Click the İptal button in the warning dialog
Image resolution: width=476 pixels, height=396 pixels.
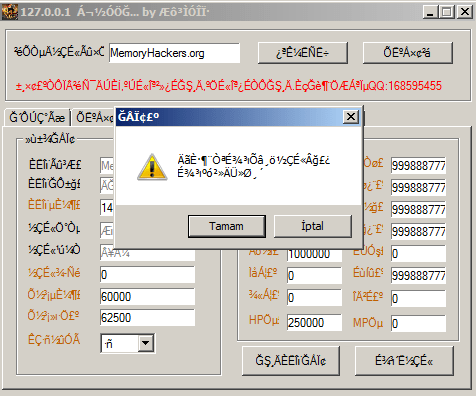[313, 226]
